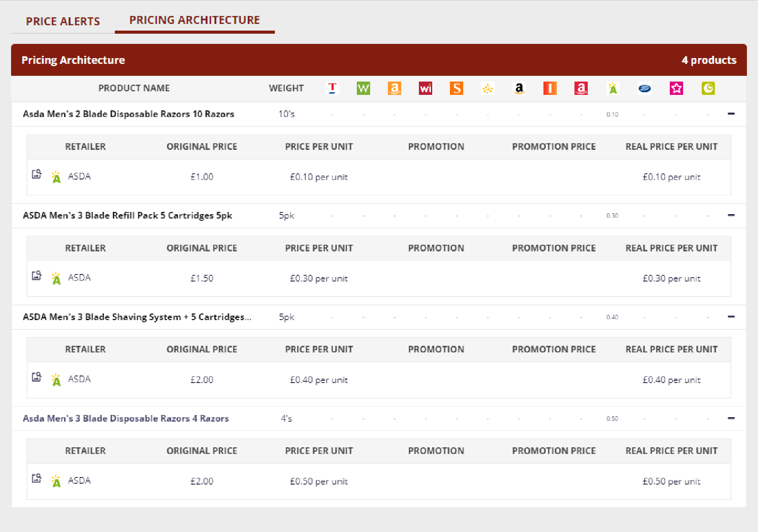
Task: Collapse the 3 Blade Shaving System row
Action: [731, 317]
